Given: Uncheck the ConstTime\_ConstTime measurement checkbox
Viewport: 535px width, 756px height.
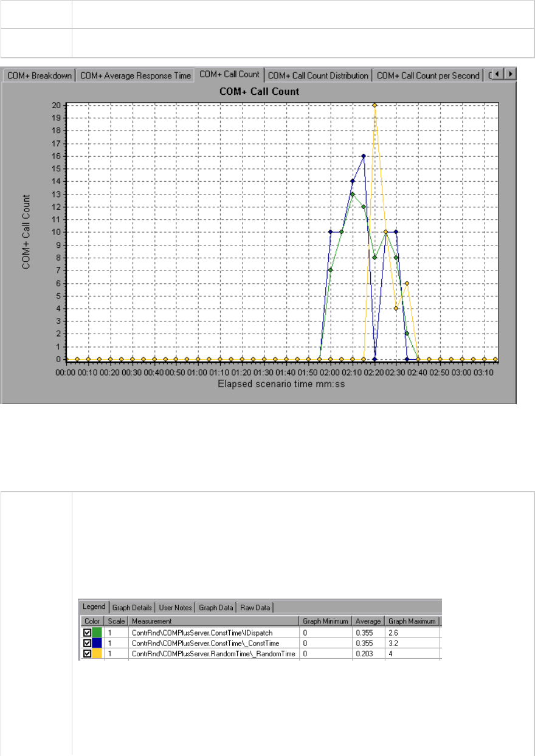Looking at the screenshot, I should (87, 643).
